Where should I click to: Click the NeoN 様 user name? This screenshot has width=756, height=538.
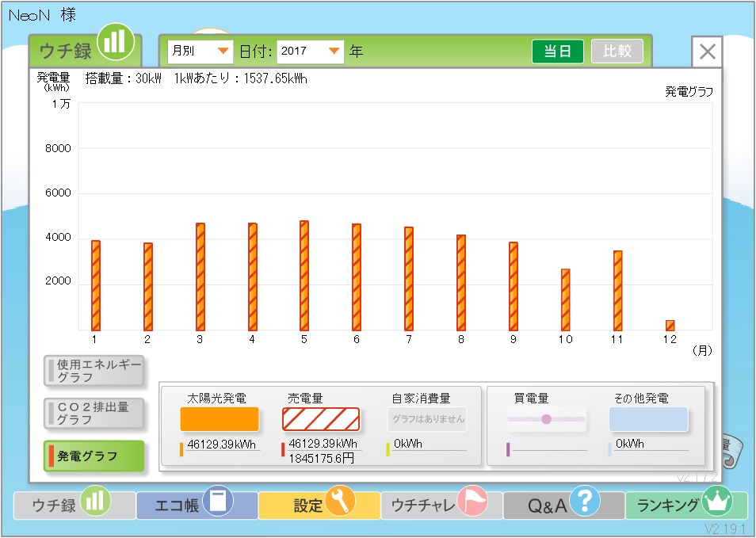coord(43,15)
